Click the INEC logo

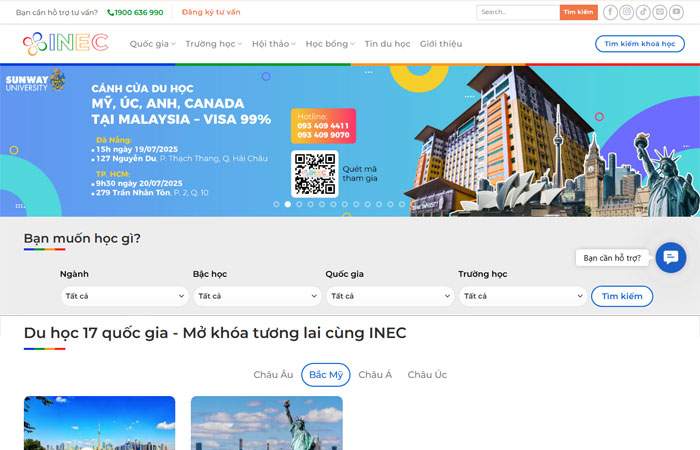point(66,43)
